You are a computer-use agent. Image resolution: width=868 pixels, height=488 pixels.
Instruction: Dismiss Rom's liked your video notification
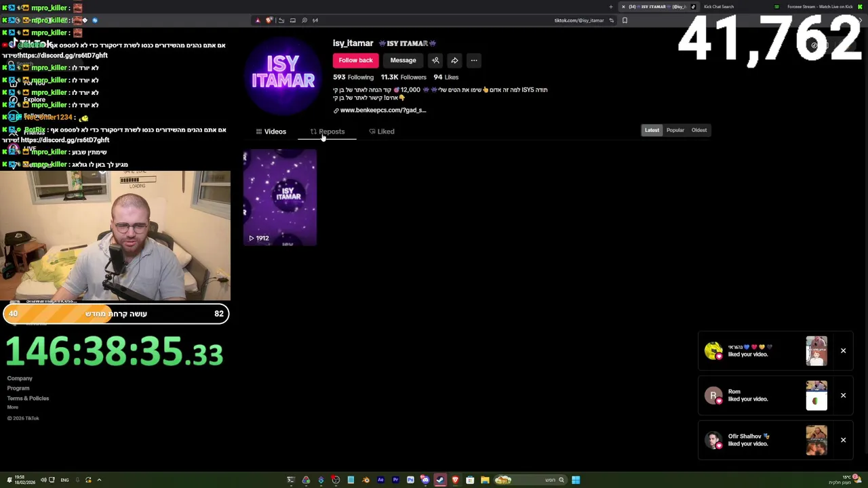tap(843, 396)
